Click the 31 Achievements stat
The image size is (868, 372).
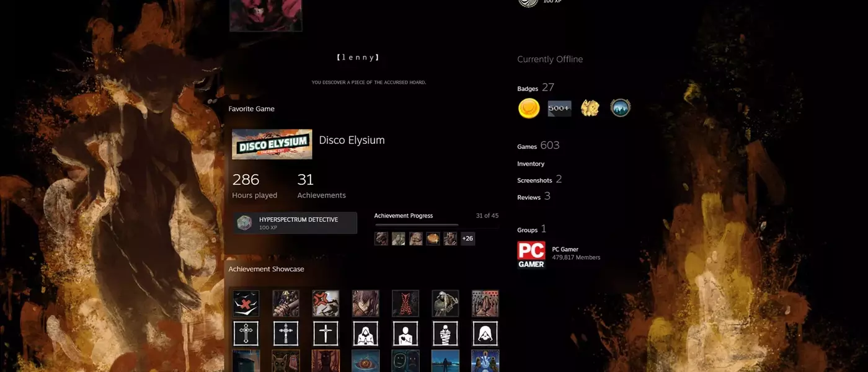pyautogui.click(x=321, y=186)
